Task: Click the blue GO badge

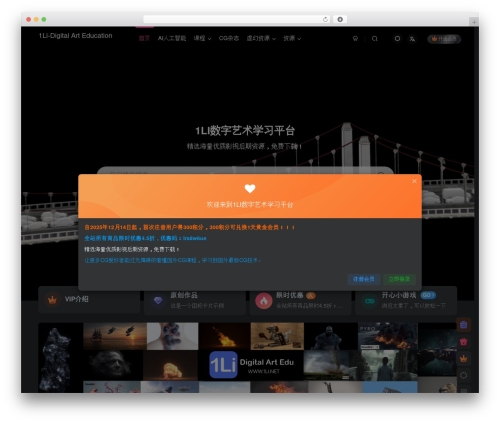Action: [x=428, y=295]
